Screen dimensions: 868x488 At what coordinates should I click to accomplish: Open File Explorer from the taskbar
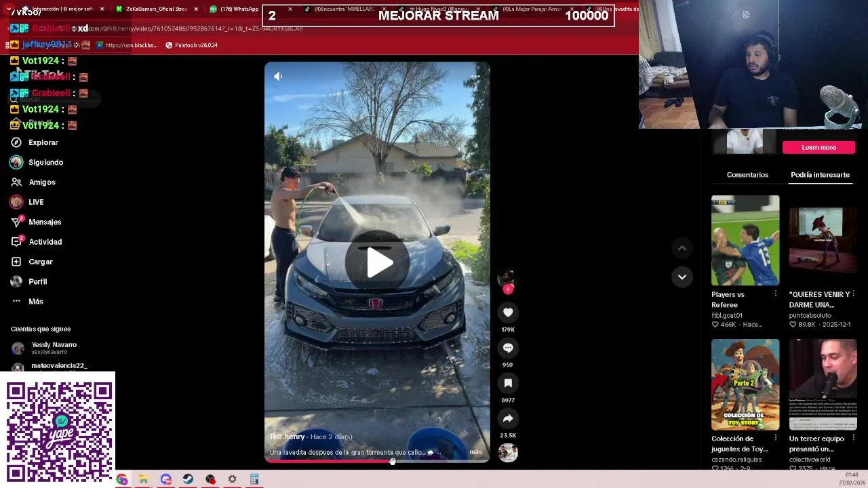coord(144,480)
